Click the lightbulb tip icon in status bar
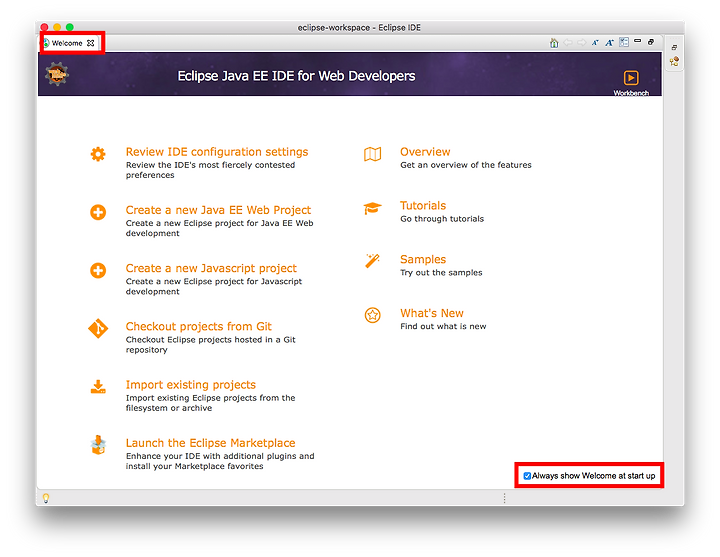The width and height of the screenshot is (720, 557). click(x=46, y=498)
